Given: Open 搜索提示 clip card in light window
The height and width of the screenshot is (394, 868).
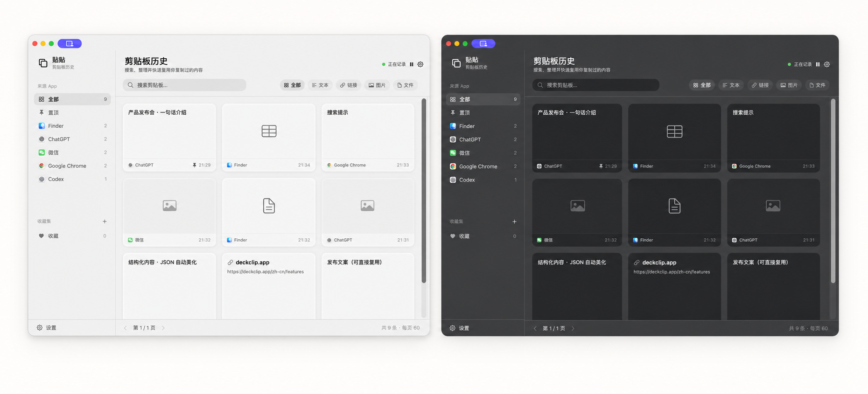Looking at the screenshot, I should click(368, 138).
